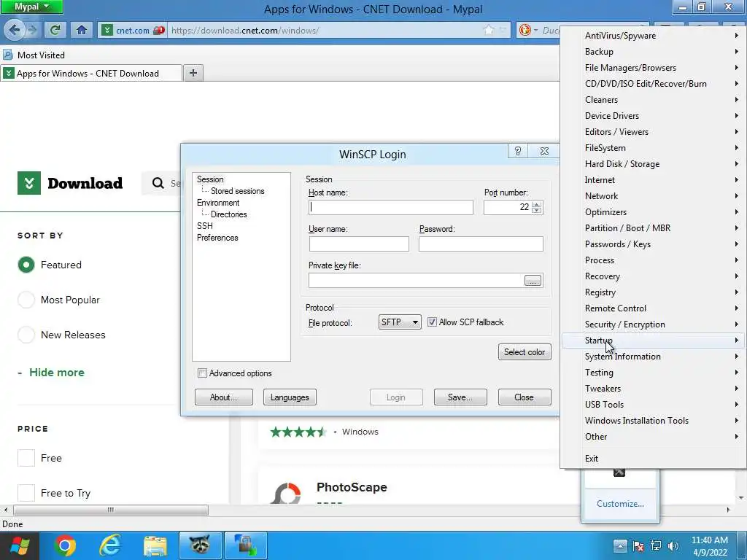
Task: Click the Select color button
Action: coord(525,352)
